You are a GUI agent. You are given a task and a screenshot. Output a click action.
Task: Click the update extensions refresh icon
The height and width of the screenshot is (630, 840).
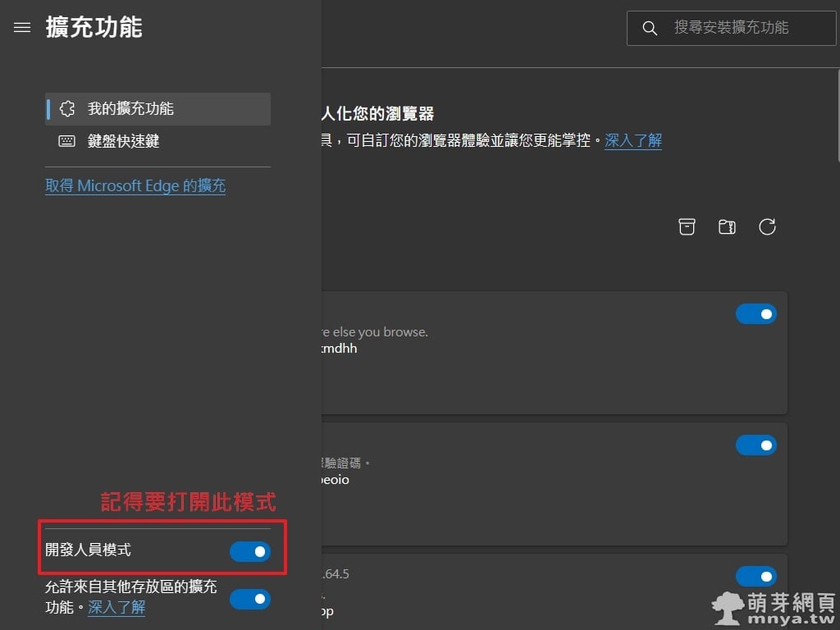pyautogui.click(x=767, y=227)
